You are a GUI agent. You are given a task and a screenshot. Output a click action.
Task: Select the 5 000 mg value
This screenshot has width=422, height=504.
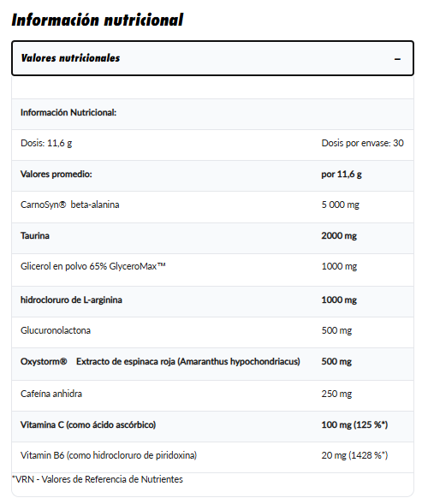pos(341,205)
